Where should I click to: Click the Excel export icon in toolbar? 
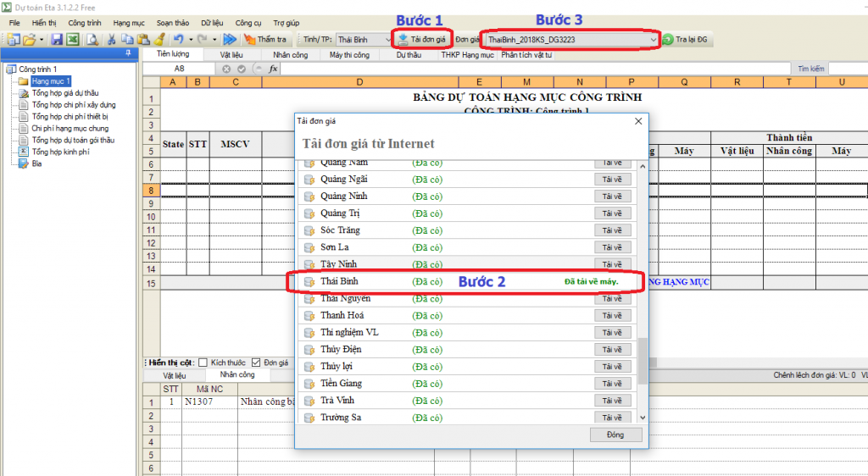(x=72, y=39)
